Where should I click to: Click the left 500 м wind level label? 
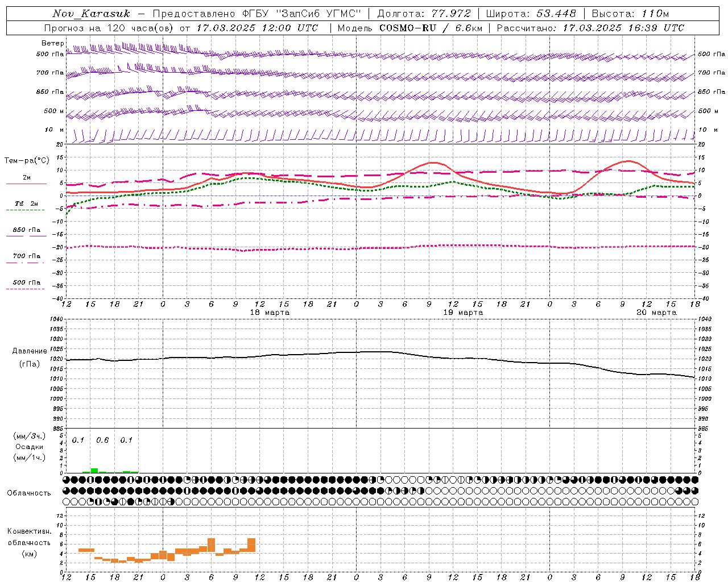pyautogui.click(x=54, y=111)
